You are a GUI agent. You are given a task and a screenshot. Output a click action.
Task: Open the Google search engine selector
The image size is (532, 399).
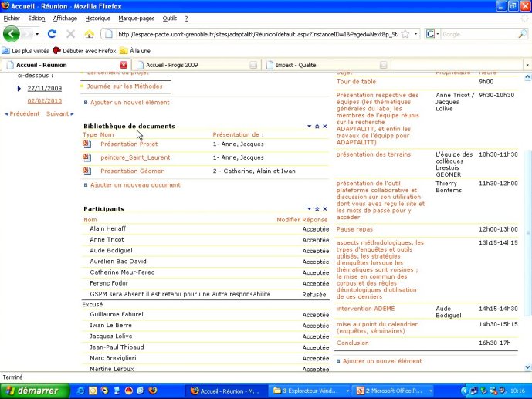coord(432,34)
